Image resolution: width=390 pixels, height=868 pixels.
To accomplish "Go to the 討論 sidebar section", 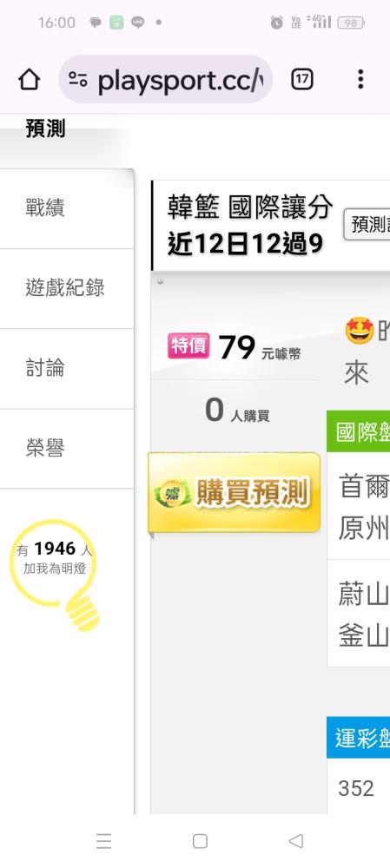I will 67,369.
